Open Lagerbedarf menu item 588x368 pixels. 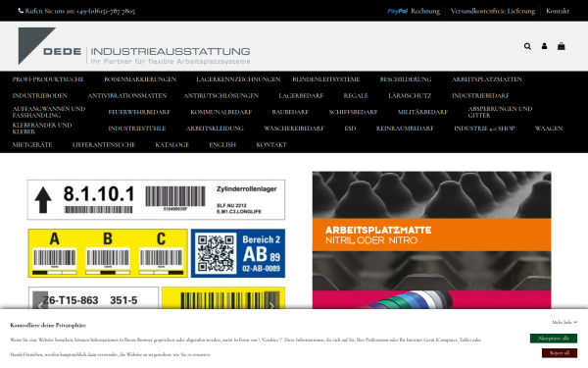tap(301, 96)
